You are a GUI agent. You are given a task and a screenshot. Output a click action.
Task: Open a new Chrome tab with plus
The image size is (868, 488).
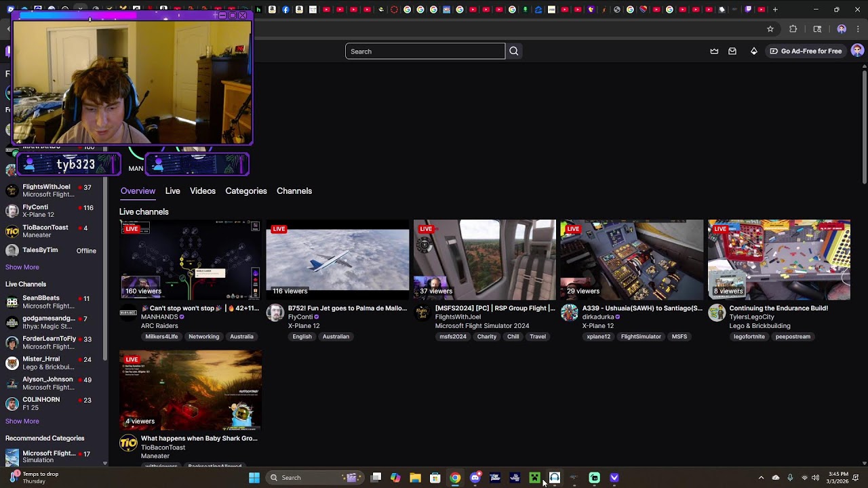click(775, 9)
